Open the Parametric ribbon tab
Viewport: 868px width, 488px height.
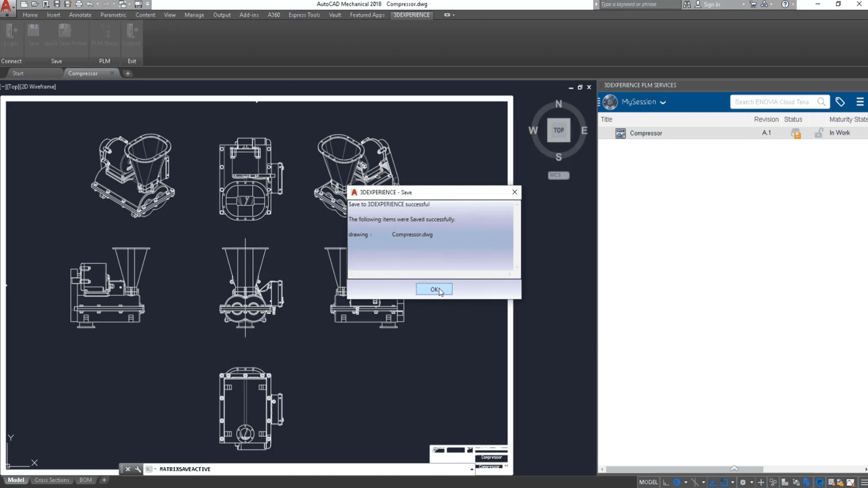click(113, 15)
